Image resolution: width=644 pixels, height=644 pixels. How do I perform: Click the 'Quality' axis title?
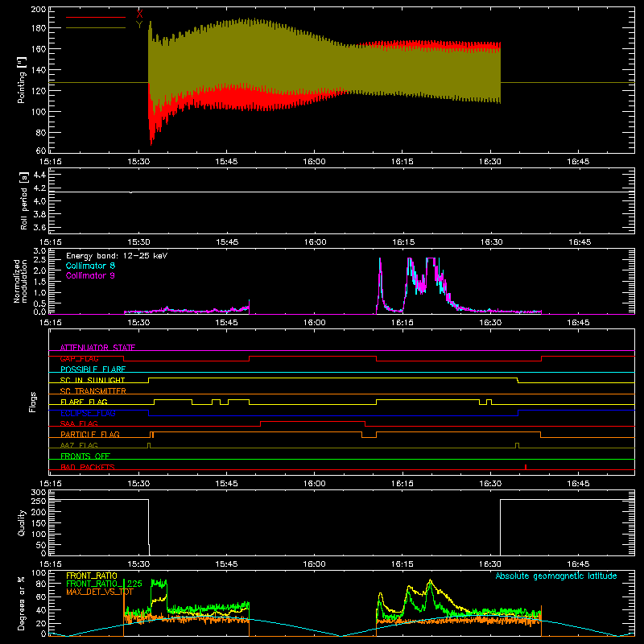coord(22,522)
